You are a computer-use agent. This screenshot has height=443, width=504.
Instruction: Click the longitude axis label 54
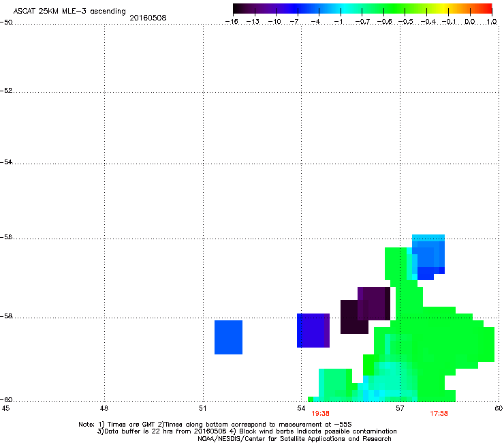tap(301, 408)
